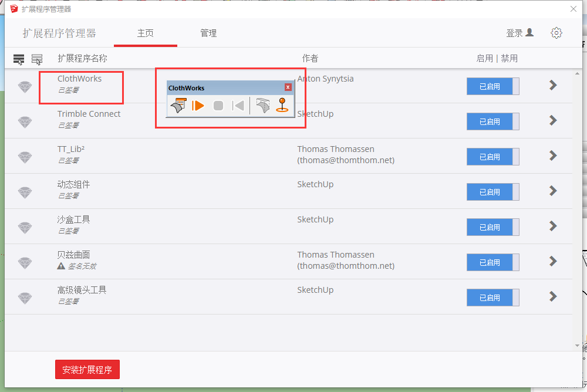The width and height of the screenshot is (587, 392).
Task: Select the Trimble Connect extension name
Action: pos(89,114)
